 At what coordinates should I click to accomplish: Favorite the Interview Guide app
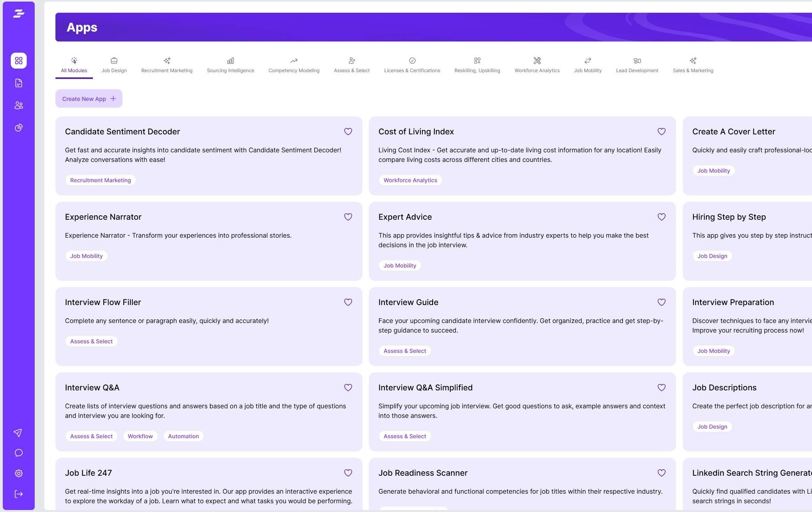click(x=661, y=302)
